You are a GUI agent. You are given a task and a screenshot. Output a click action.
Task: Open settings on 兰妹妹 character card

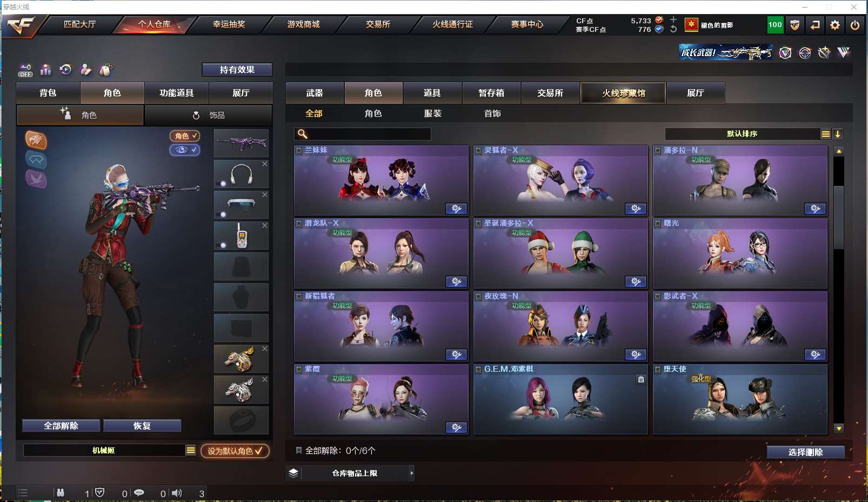tap(457, 209)
